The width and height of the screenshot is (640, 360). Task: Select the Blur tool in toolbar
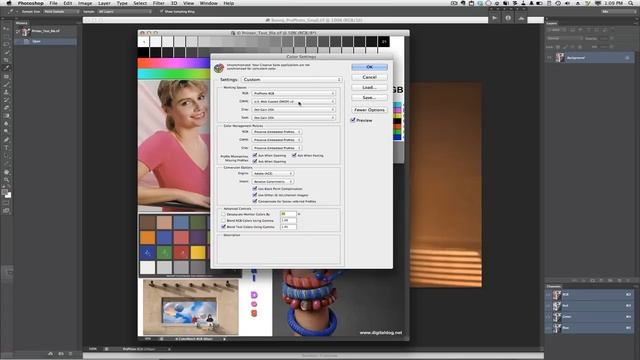click(x=6, y=124)
